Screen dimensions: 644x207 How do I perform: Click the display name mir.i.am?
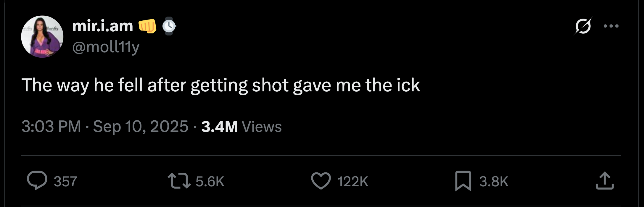[x=103, y=26]
